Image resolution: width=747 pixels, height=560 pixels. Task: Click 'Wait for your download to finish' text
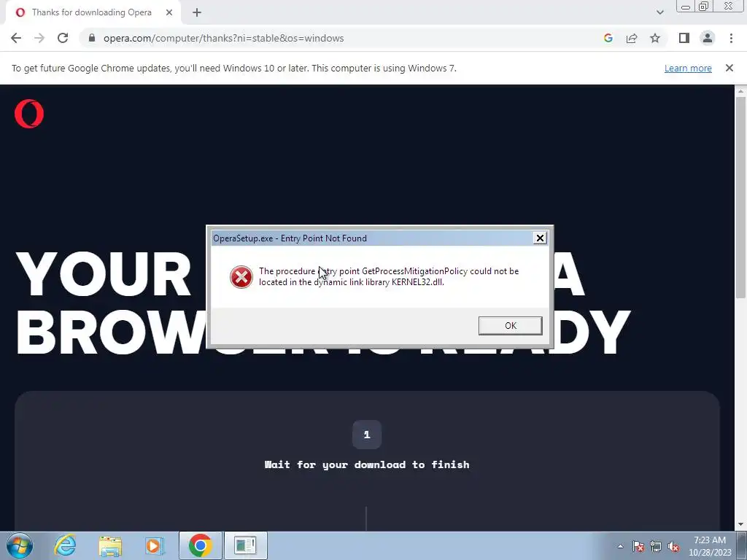pos(367,464)
